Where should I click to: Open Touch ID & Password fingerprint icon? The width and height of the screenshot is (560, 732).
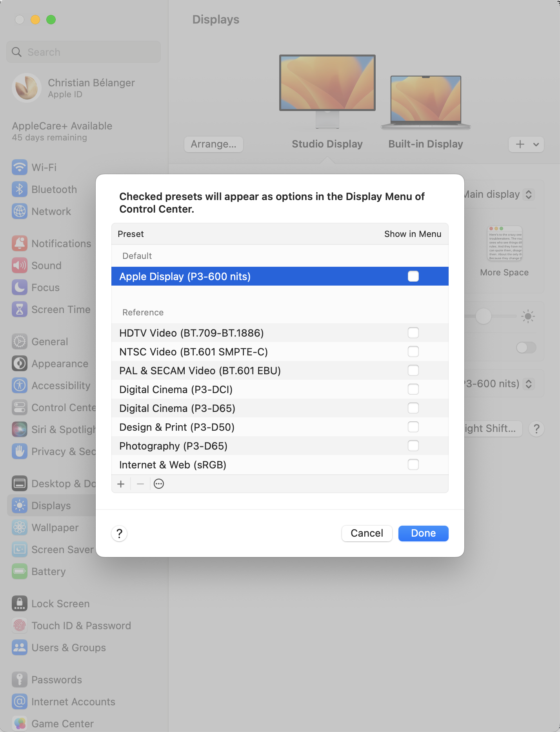[x=20, y=626]
